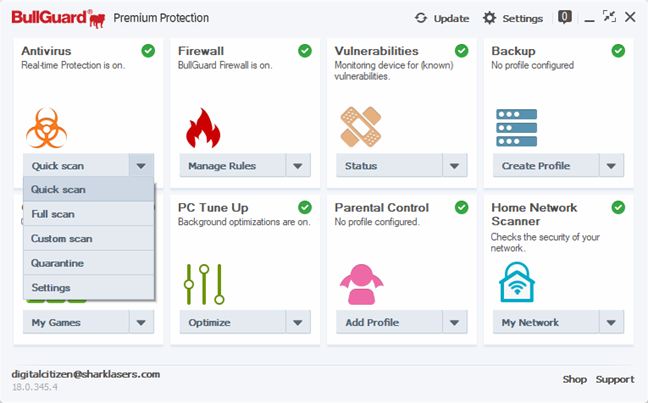Image resolution: width=648 pixels, height=403 pixels.
Task: Expand the Manage Rules dropdown arrow
Action: [x=298, y=166]
